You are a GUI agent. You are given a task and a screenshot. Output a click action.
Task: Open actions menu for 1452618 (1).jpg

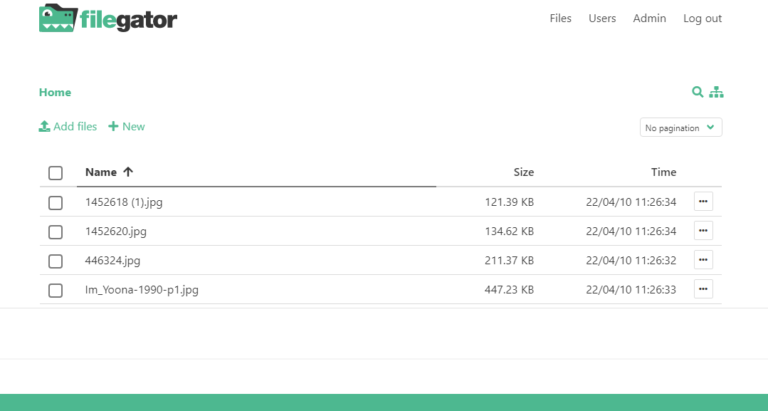(x=703, y=202)
